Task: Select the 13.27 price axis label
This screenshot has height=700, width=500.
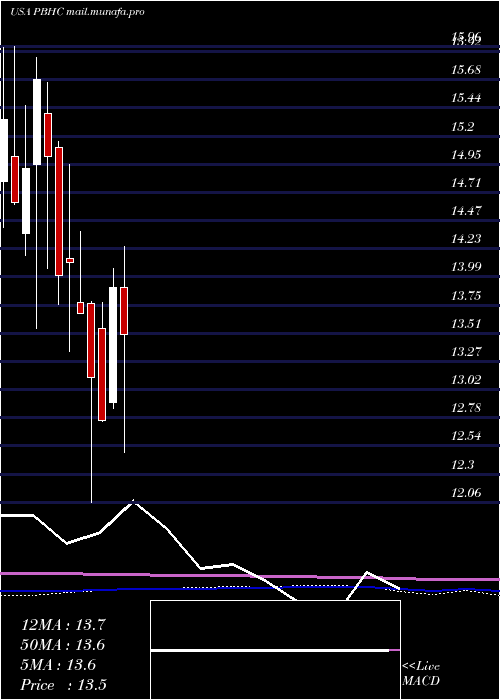Action: [x=466, y=351]
